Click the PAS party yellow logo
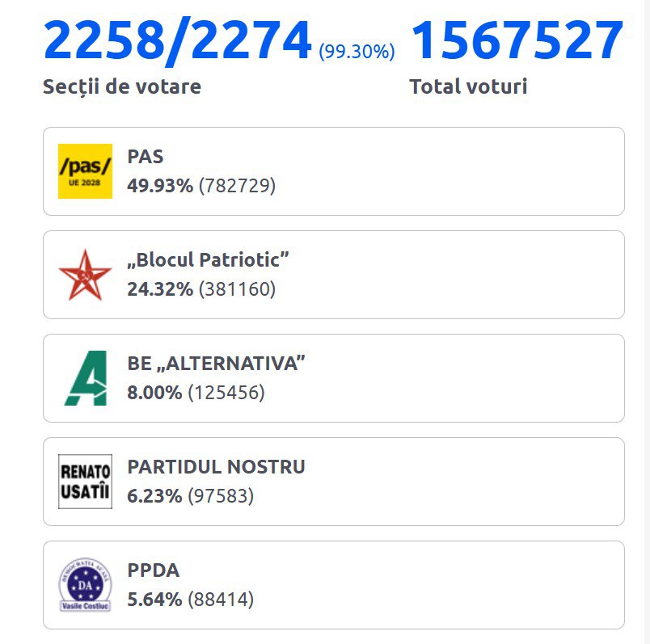 point(85,171)
